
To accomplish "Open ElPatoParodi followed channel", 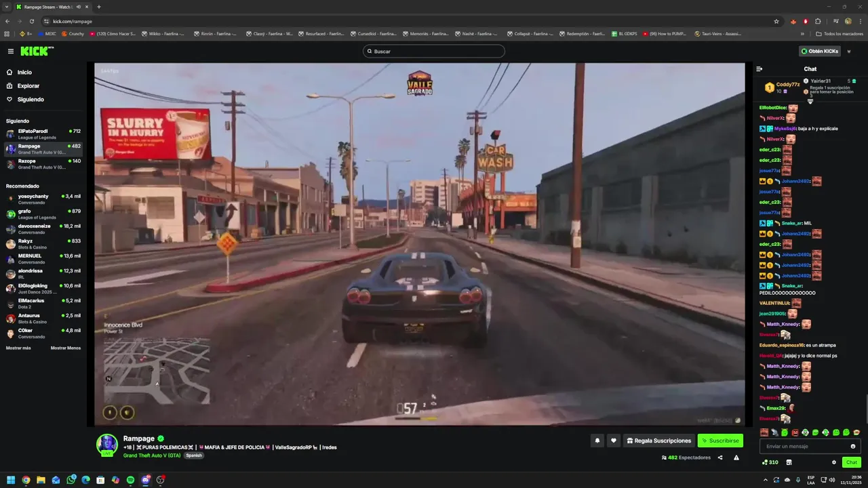I will click(x=43, y=134).
